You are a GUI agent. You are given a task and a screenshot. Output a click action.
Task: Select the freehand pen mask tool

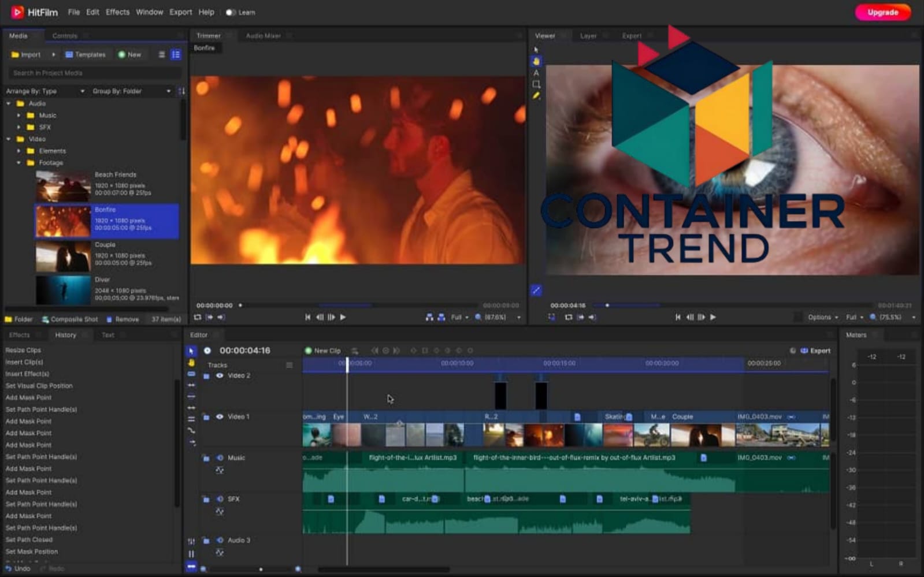pyautogui.click(x=536, y=96)
